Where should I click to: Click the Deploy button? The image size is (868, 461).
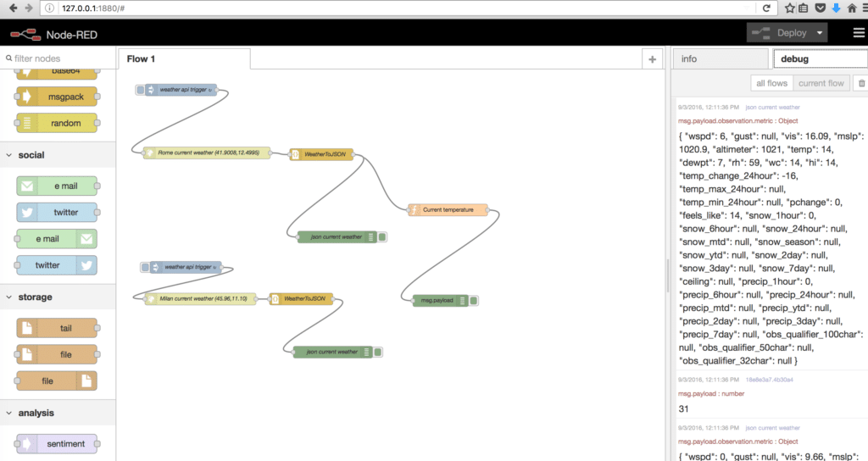[780, 33]
